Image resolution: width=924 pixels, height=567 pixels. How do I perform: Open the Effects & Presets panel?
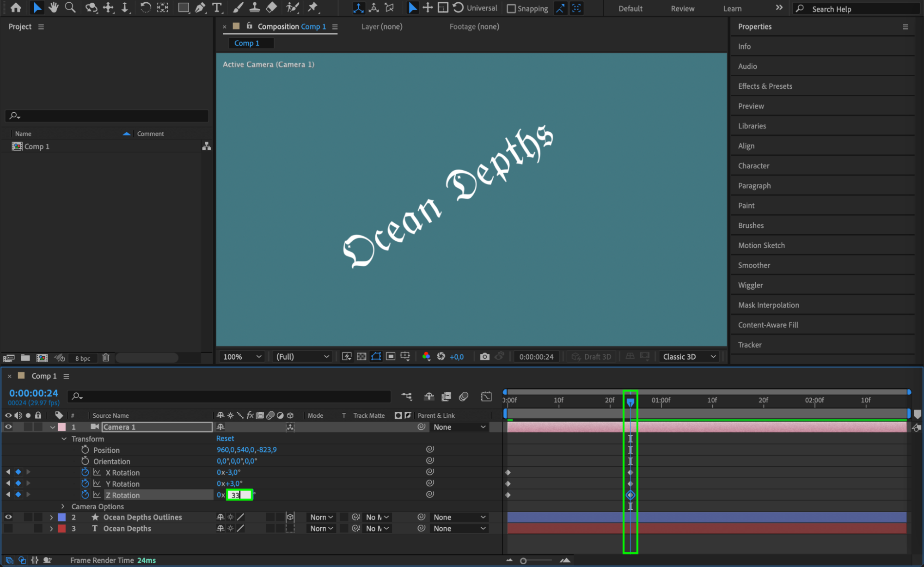coord(765,86)
